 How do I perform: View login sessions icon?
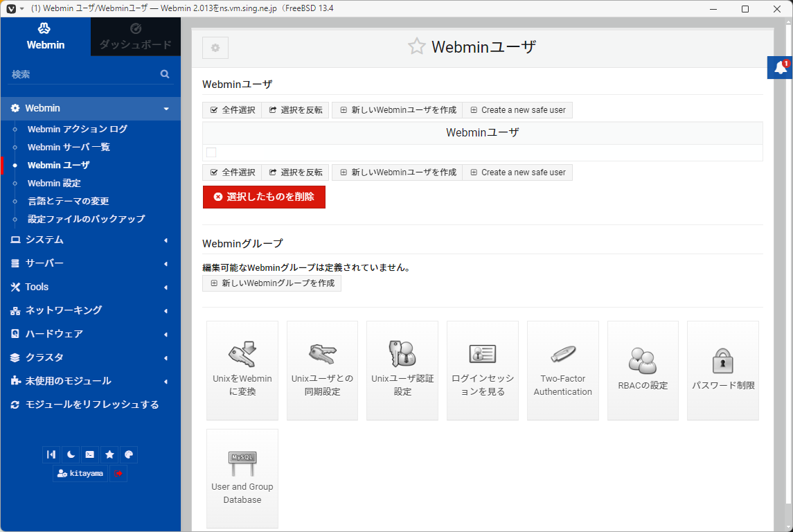click(483, 370)
